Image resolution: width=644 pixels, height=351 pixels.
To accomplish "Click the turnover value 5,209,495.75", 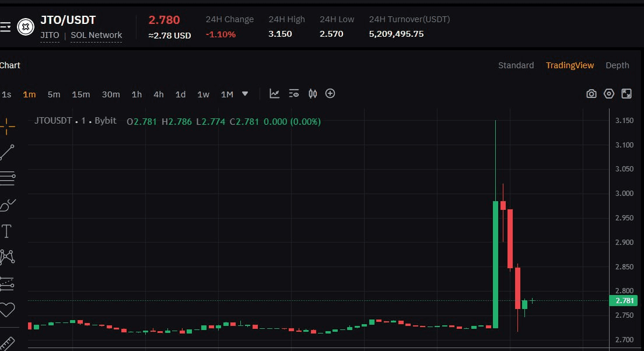I will point(396,34).
